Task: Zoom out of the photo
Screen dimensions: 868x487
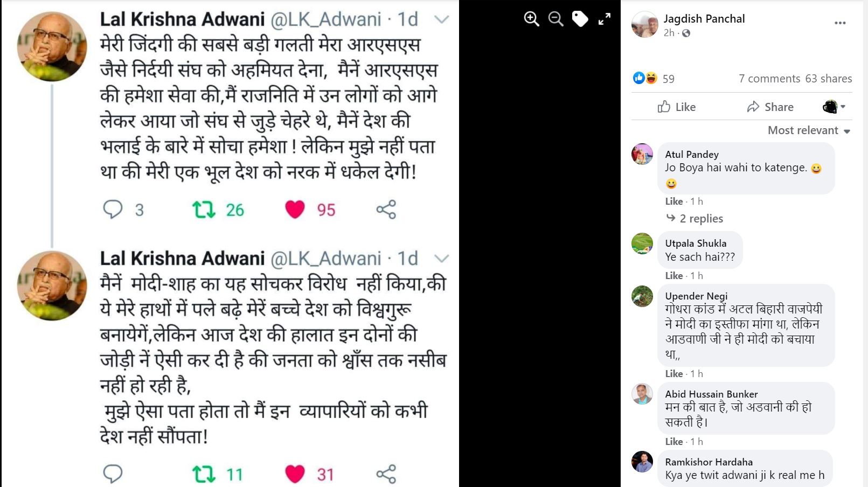Action: coord(555,19)
